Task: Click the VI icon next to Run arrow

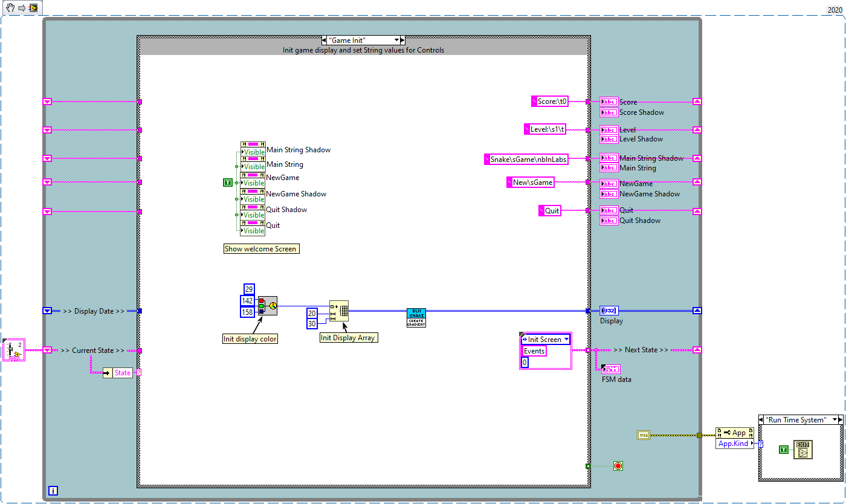Action: (x=34, y=8)
